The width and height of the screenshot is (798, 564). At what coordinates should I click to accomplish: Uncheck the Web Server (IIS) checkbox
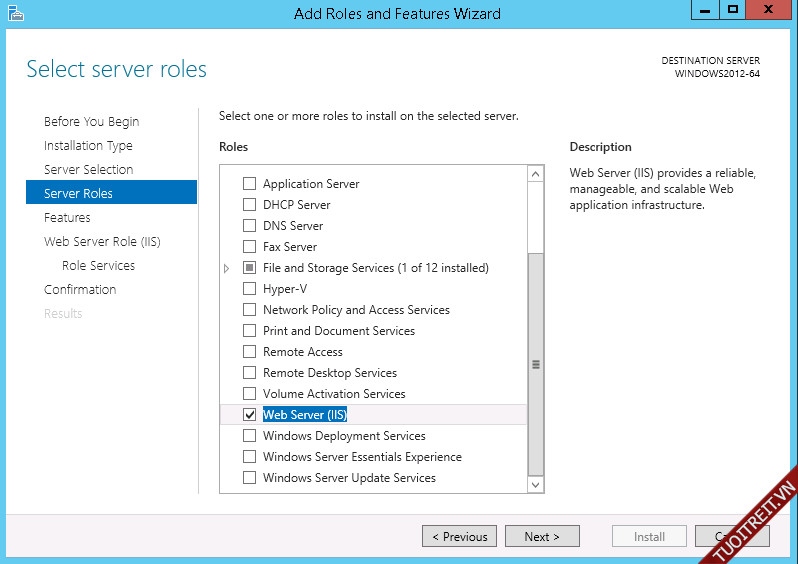click(x=250, y=415)
